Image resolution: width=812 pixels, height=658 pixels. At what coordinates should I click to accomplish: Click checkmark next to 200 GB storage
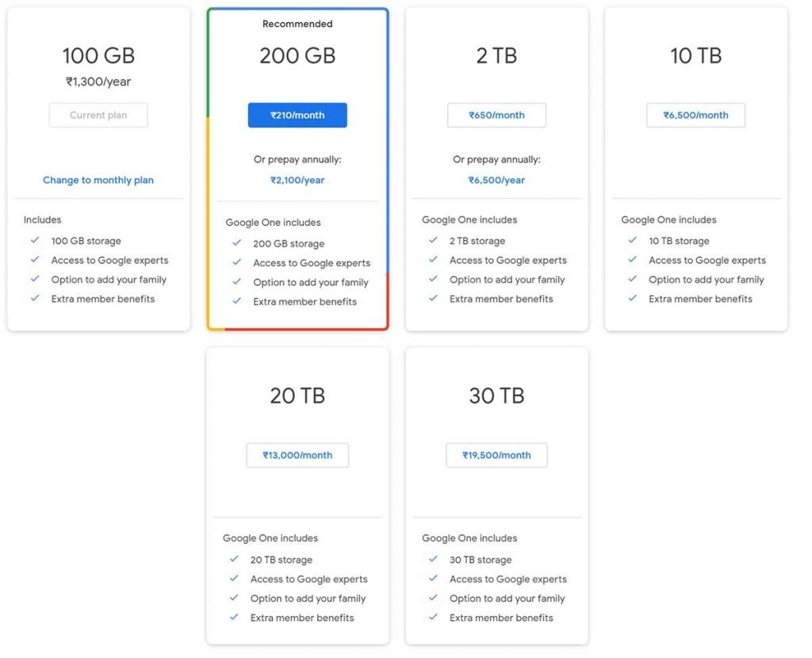[236, 243]
